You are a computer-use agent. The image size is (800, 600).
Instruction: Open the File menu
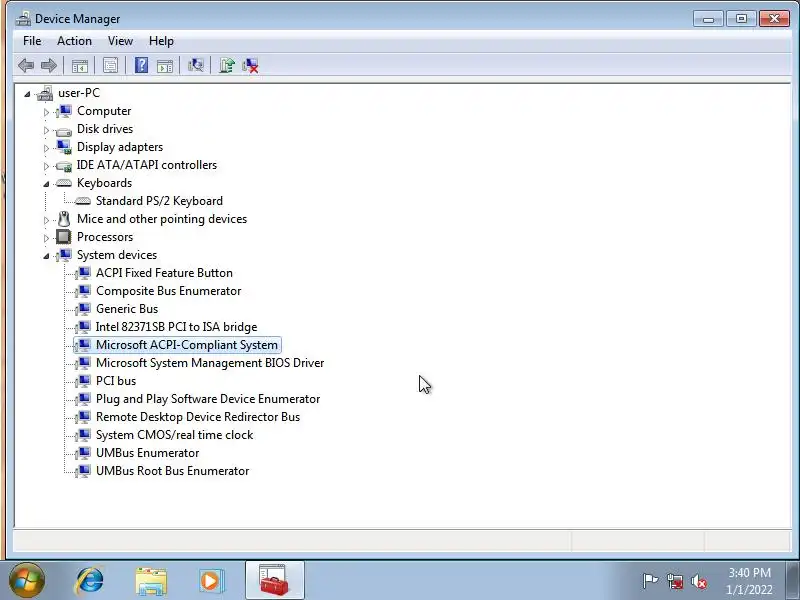32,41
